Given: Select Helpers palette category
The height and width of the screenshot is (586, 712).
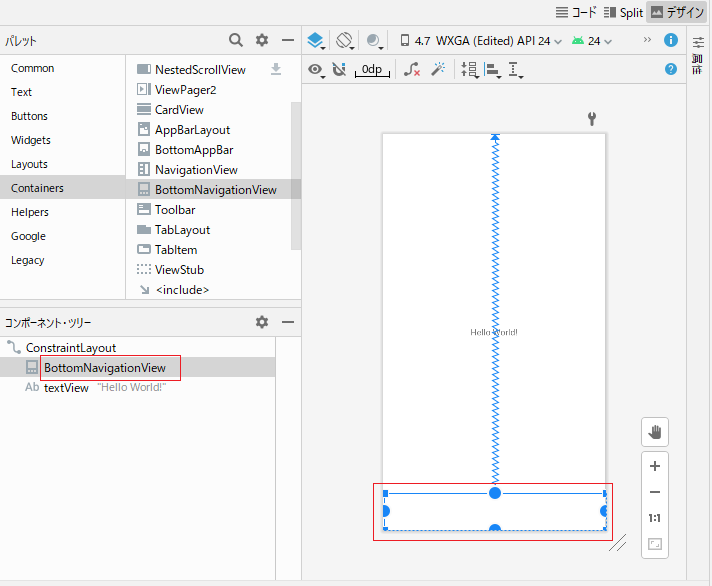Looking at the screenshot, I should pos(62,212).
